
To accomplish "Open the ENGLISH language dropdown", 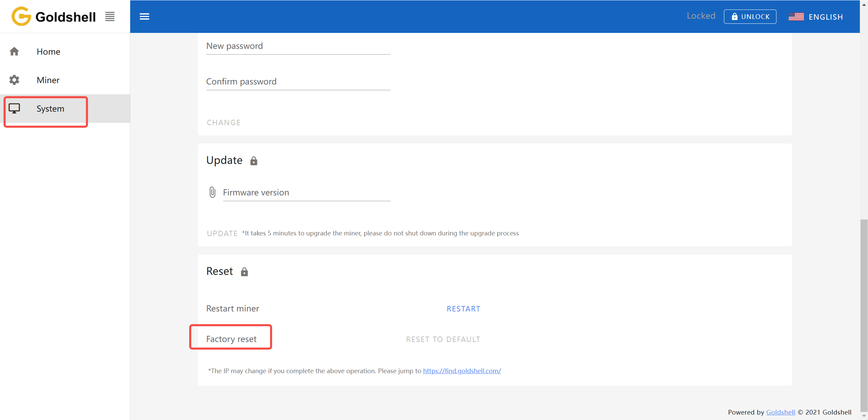I will [x=826, y=17].
